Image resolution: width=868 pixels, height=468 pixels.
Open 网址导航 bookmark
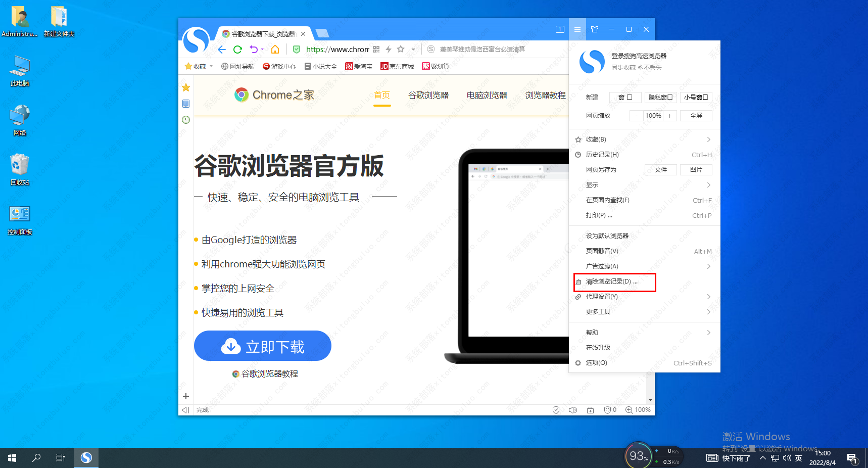pyautogui.click(x=237, y=66)
